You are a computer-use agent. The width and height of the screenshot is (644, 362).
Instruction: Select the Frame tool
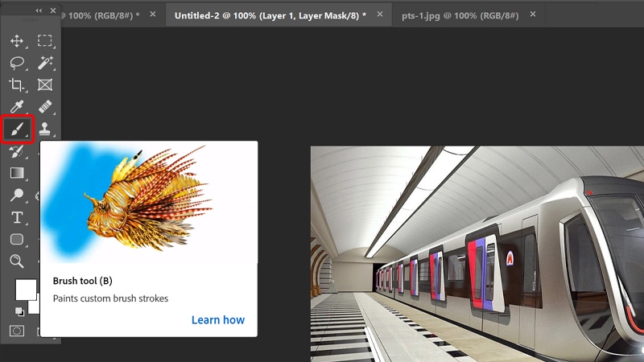click(45, 84)
